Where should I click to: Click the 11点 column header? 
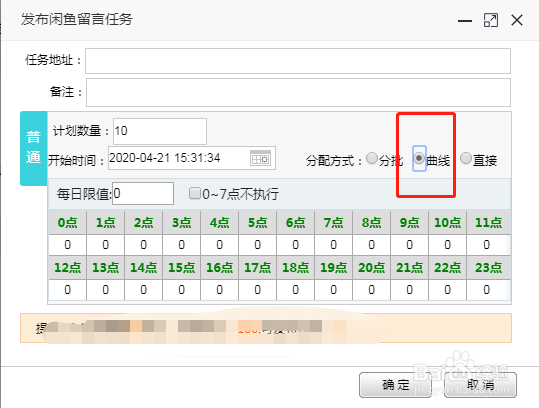pyautogui.click(x=488, y=223)
